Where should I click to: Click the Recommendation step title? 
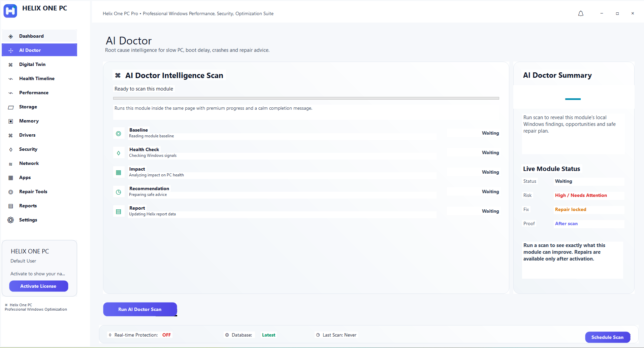(149, 188)
